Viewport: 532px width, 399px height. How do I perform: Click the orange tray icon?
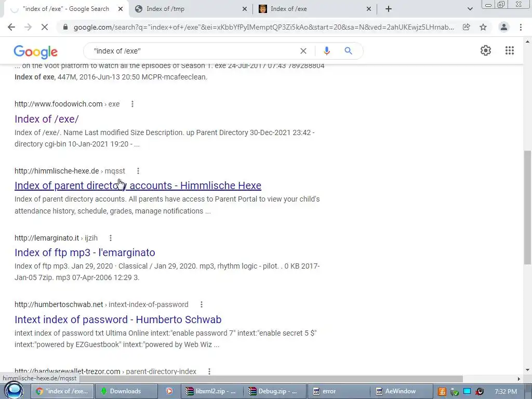click(442, 392)
